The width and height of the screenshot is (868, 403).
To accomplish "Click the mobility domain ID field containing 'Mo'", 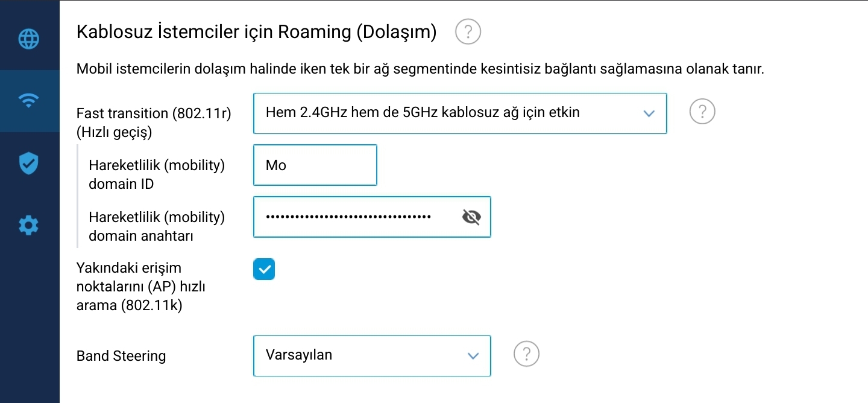I will point(315,165).
